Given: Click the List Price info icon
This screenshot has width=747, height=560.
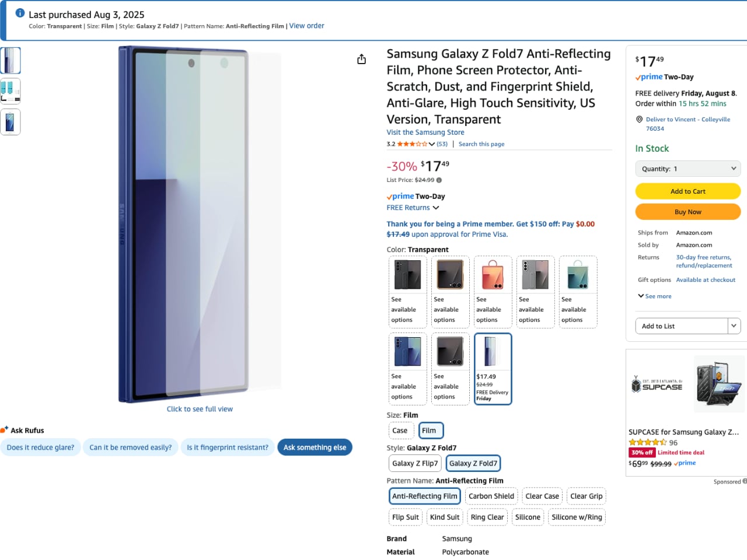Looking at the screenshot, I should pyautogui.click(x=439, y=180).
